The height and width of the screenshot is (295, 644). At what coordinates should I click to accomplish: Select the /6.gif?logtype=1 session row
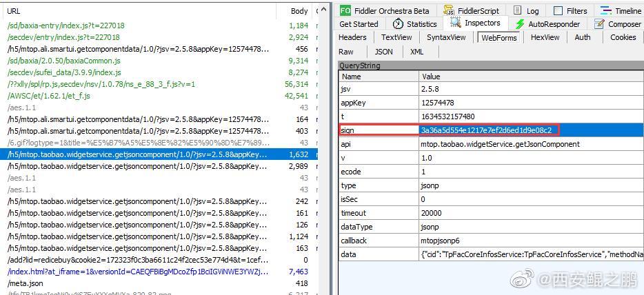pos(159,143)
